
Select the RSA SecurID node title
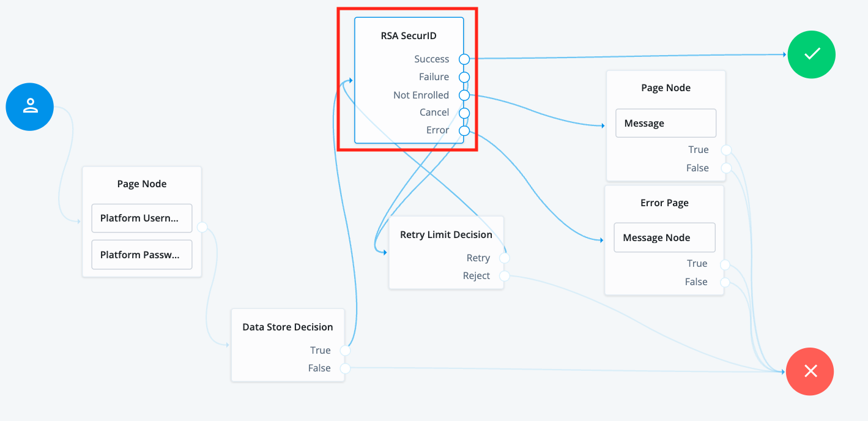coord(409,35)
